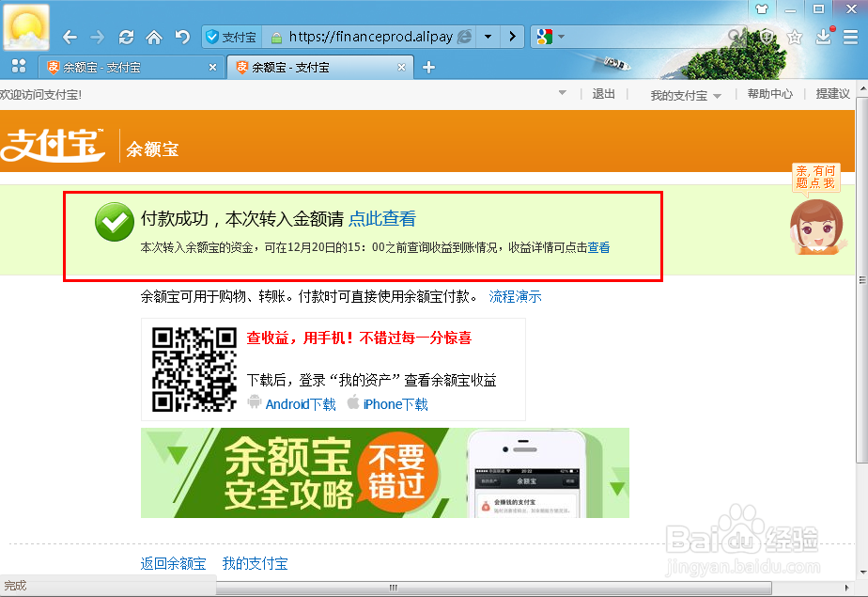Click the browser home icon
868x597 pixels.
coord(153,37)
